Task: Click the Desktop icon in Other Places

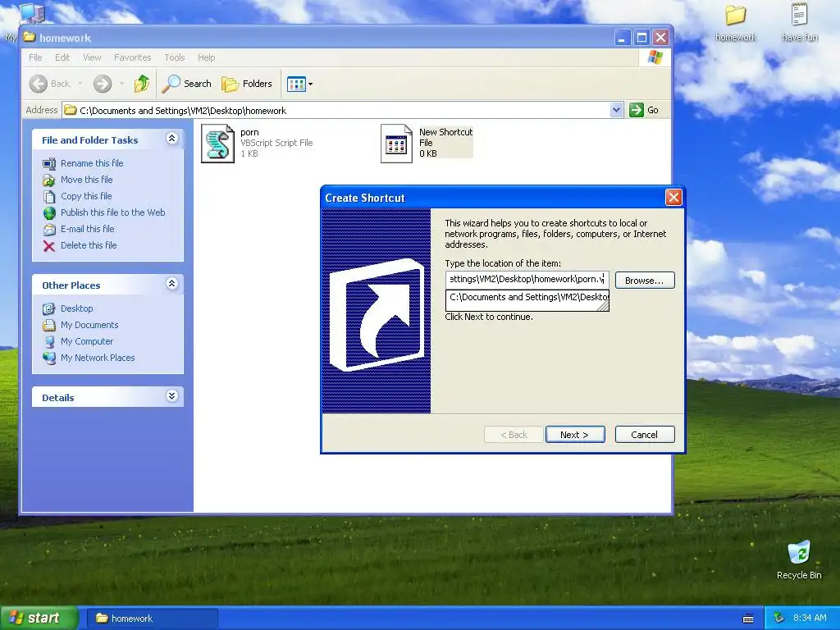Action: [49, 308]
